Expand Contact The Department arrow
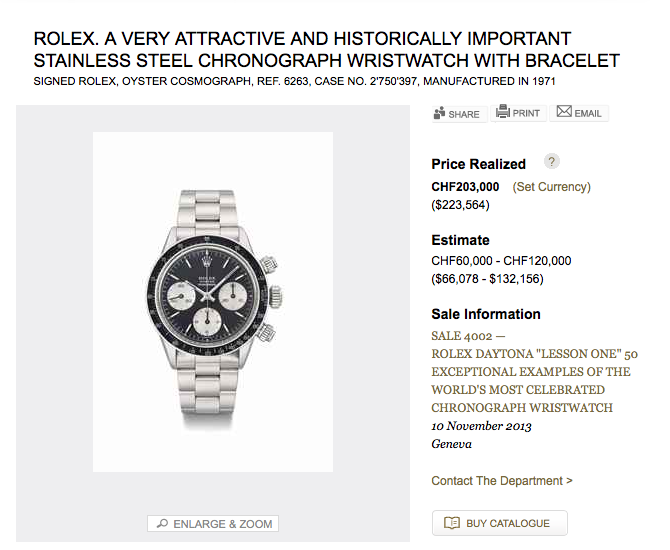The height and width of the screenshot is (550, 670). pyautogui.click(x=569, y=481)
